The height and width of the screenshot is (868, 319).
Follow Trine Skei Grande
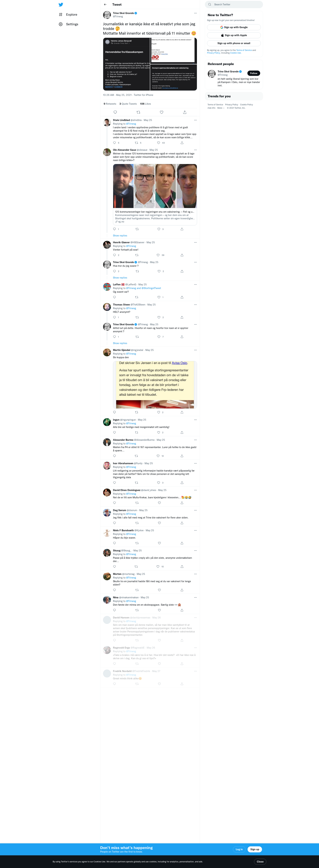(254, 73)
